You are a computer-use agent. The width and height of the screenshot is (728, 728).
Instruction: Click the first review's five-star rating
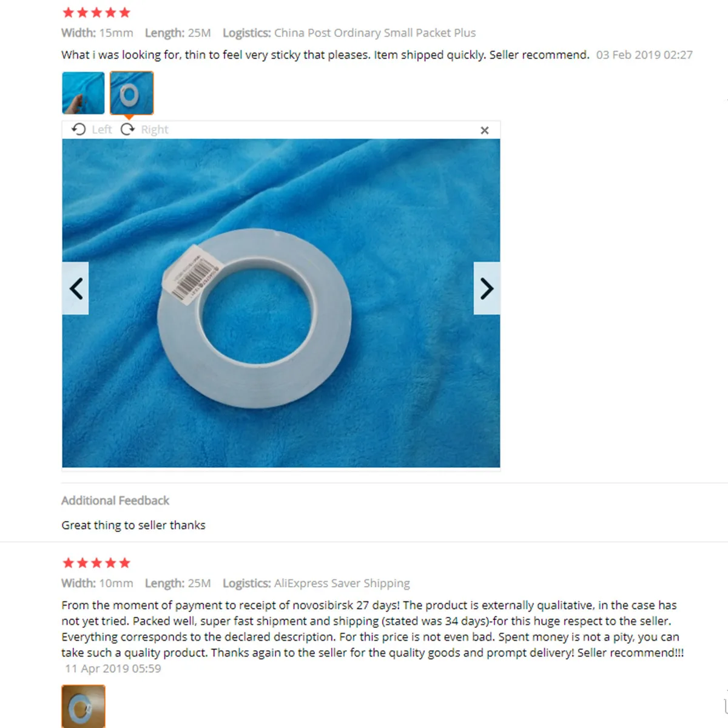[96, 12]
